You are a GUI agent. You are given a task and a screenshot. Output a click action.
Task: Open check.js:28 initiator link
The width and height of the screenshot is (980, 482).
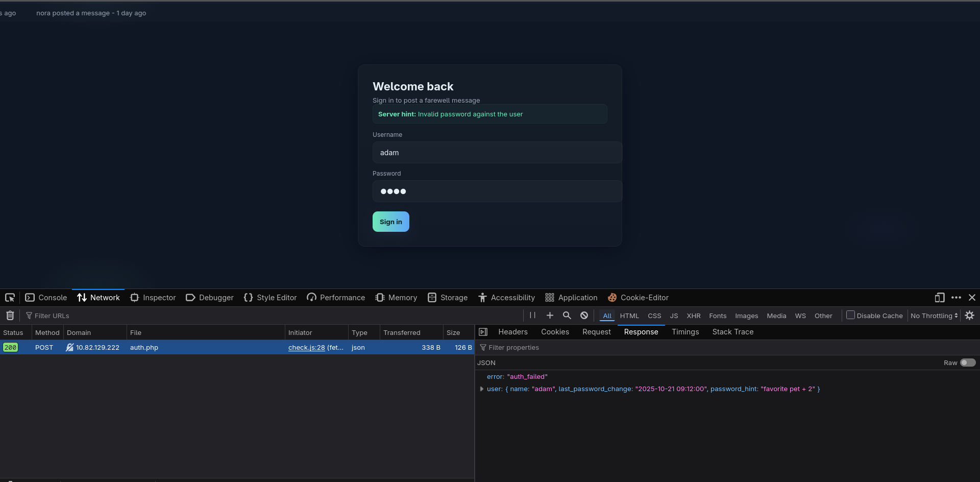pos(306,348)
